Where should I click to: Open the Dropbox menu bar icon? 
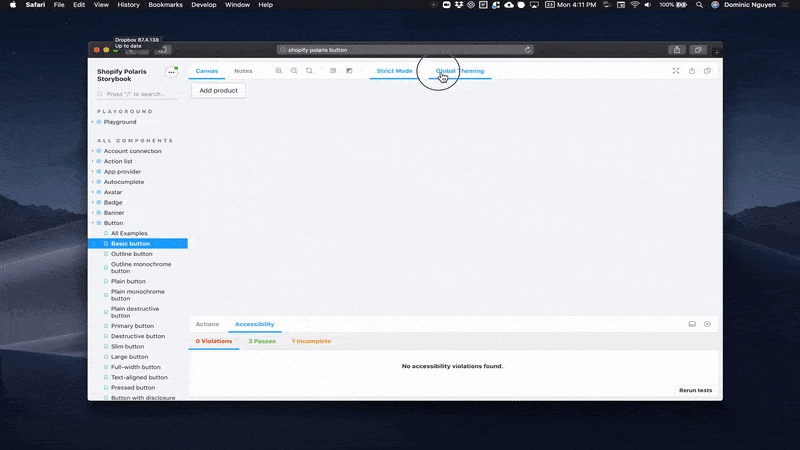click(x=459, y=5)
